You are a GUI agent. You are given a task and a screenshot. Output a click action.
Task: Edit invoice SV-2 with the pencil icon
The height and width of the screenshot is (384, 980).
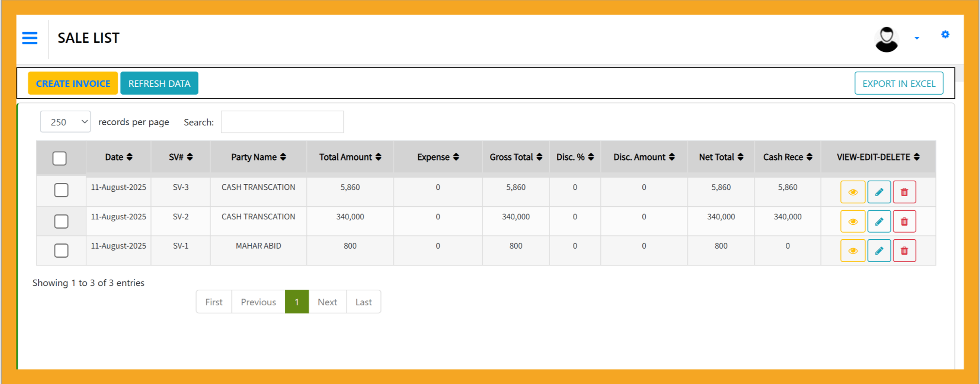(x=879, y=222)
